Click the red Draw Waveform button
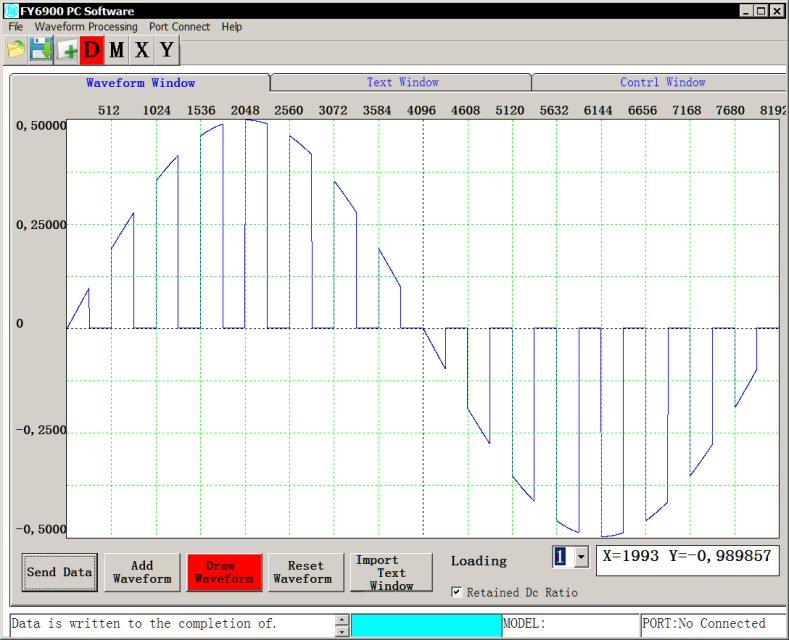The image size is (789, 640). [224, 572]
